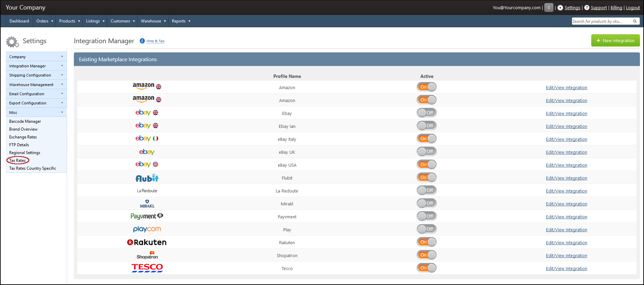Click the Hints & Tips info icon
644x285 pixels.
[142, 41]
